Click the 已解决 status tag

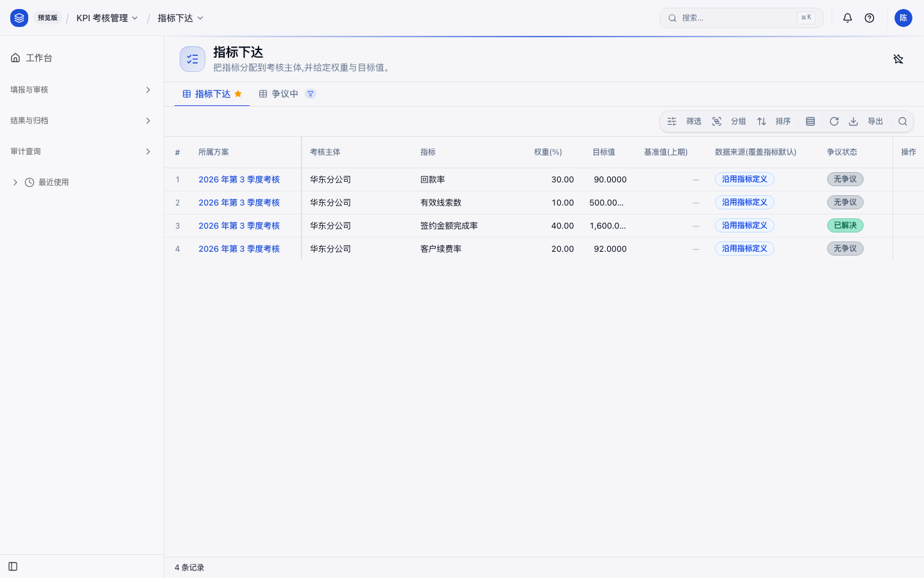click(x=845, y=225)
